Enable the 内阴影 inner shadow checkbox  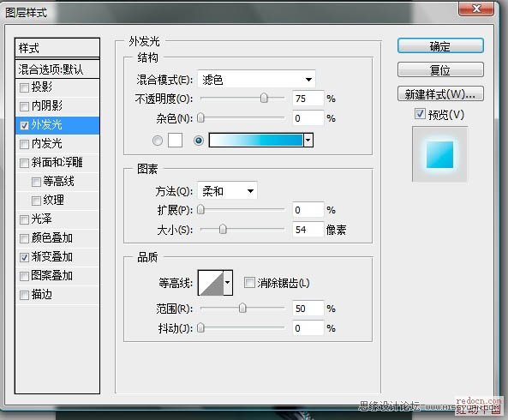(x=24, y=106)
